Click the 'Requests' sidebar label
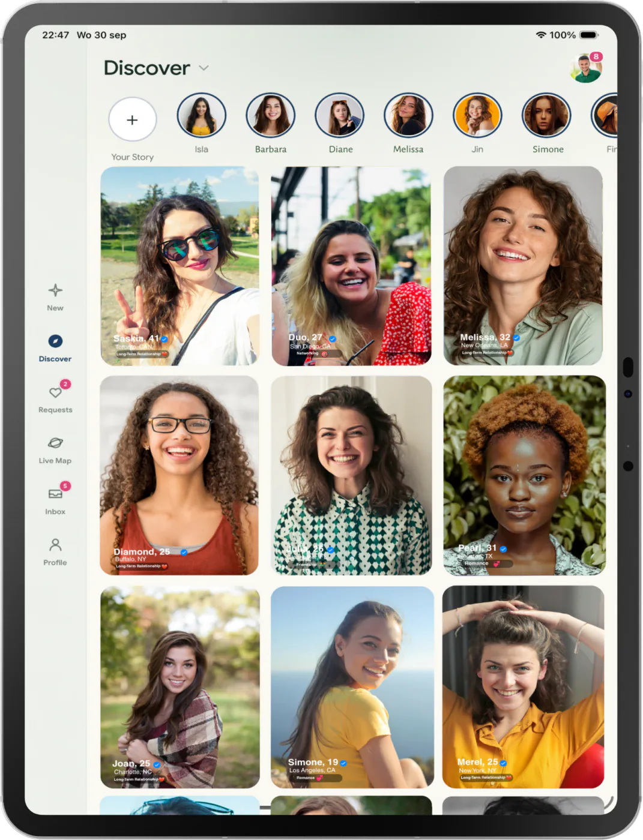643x840 pixels. [55, 410]
